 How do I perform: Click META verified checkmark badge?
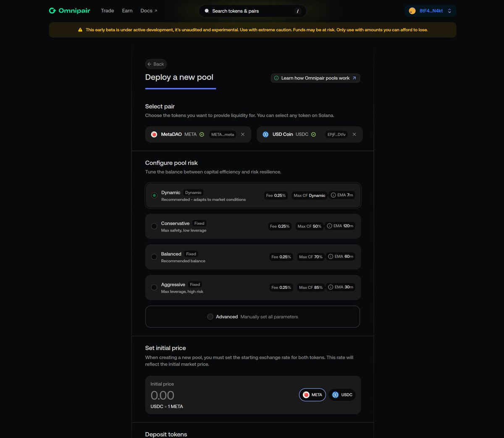[202, 135]
